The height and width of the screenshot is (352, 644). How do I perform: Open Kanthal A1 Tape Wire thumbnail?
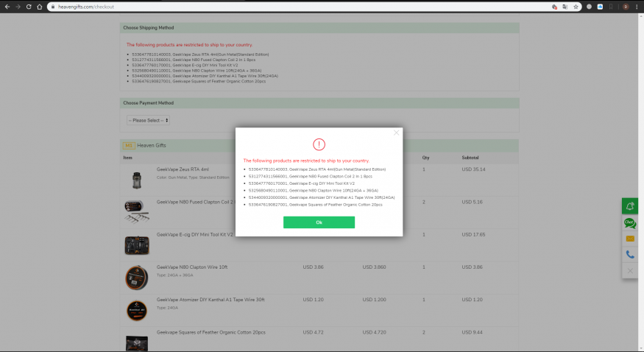coord(137,310)
